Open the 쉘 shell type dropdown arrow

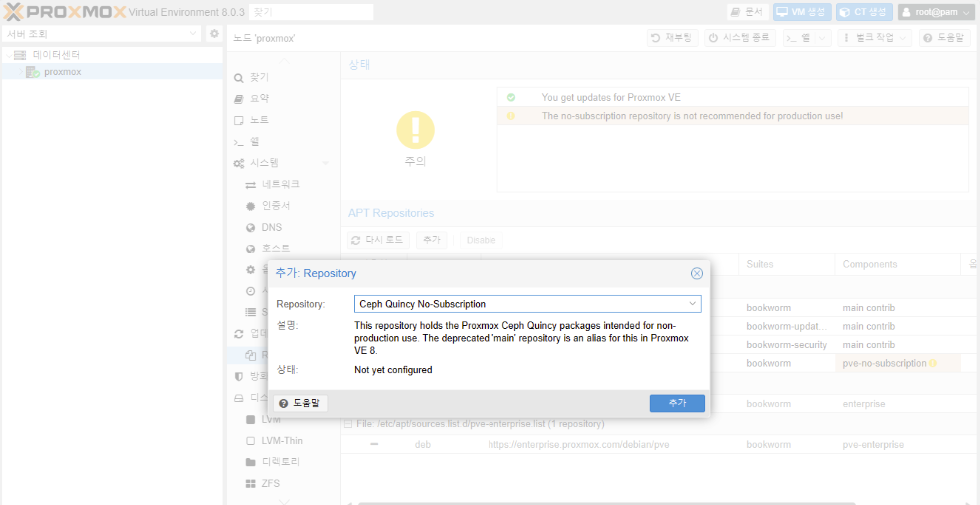pos(823,38)
